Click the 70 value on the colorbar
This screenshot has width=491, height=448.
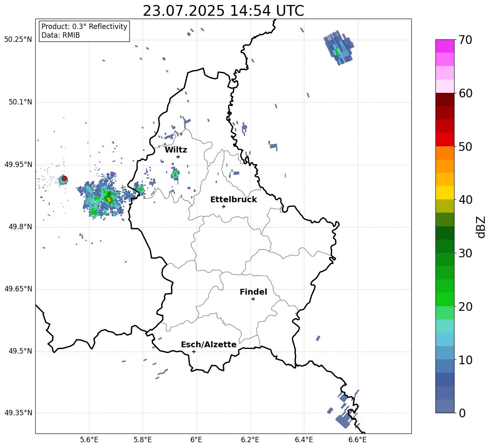coord(465,40)
